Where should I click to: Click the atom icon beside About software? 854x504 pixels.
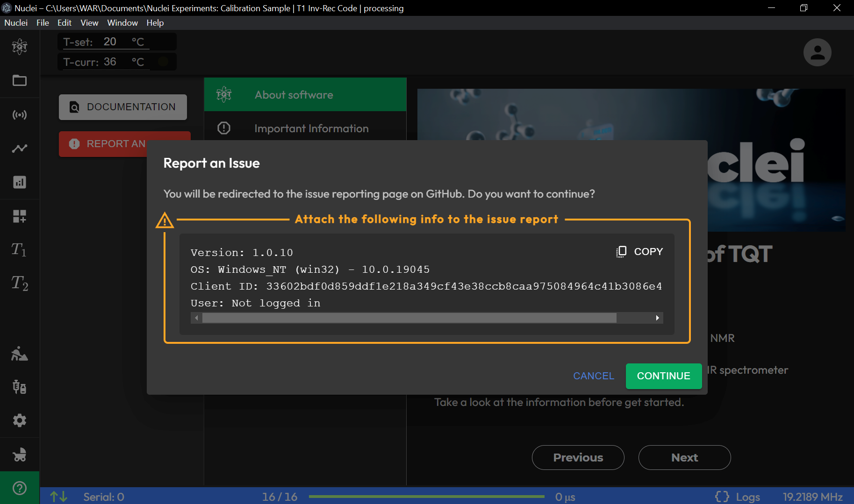pos(224,94)
